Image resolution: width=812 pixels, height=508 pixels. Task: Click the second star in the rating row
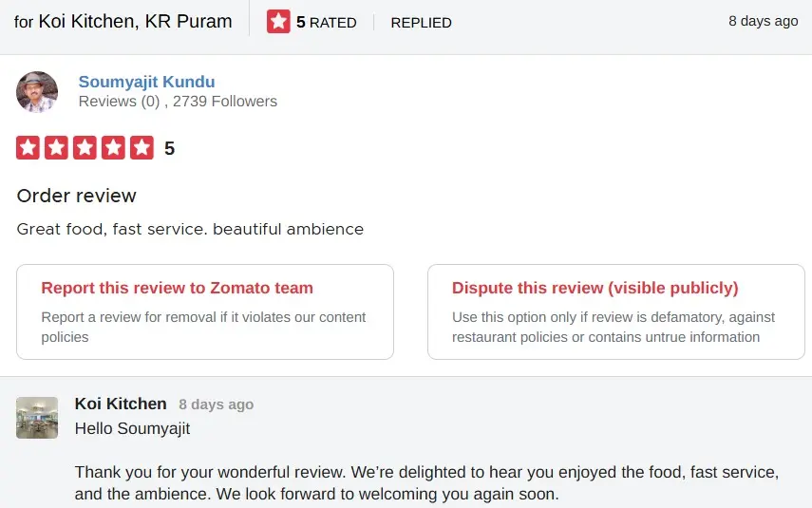click(x=56, y=147)
